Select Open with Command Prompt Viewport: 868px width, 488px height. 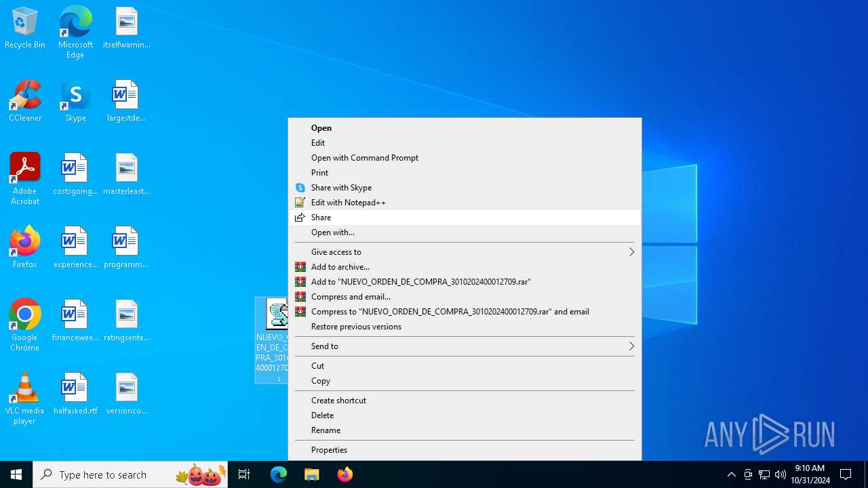[465, 158]
